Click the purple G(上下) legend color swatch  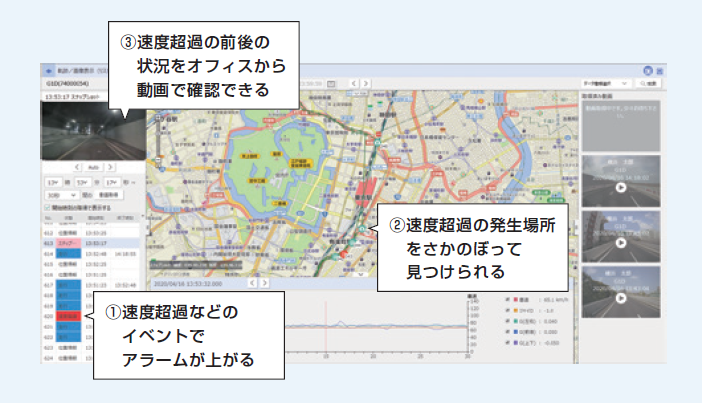(516, 343)
